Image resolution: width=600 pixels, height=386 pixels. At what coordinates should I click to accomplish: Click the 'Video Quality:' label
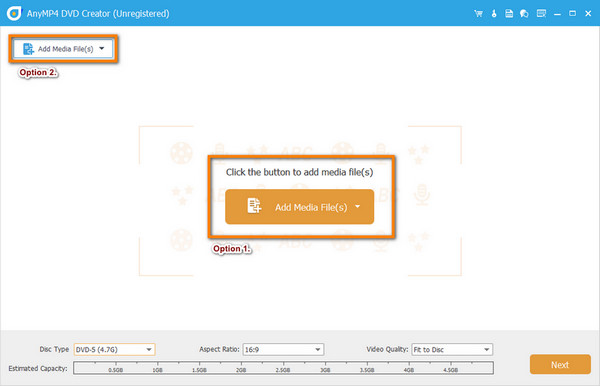tap(387, 349)
